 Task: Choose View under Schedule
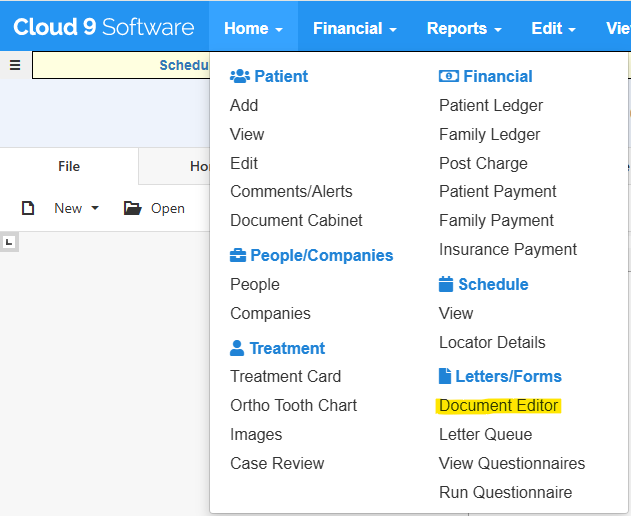(456, 314)
